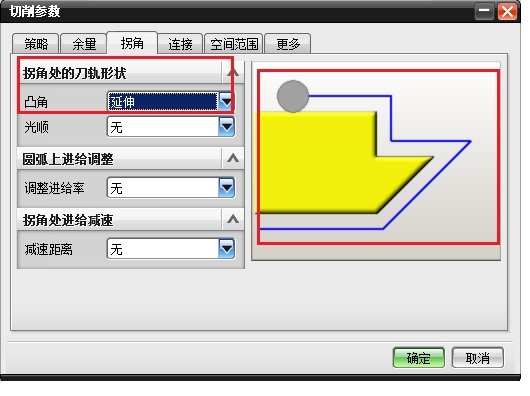Switch to the 策略 tab
Image resolution: width=530 pixels, height=396 pixels.
click(x=36, y=44)
